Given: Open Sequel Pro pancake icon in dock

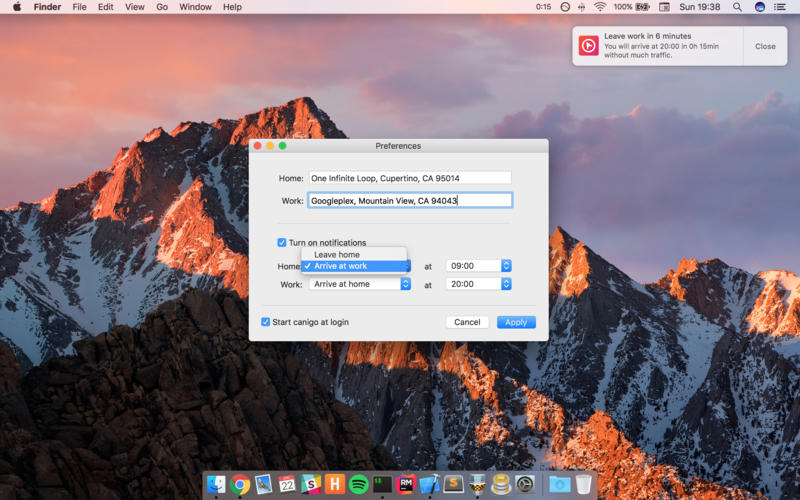Looking at the screenshot, I should click(x=501, y=484).
